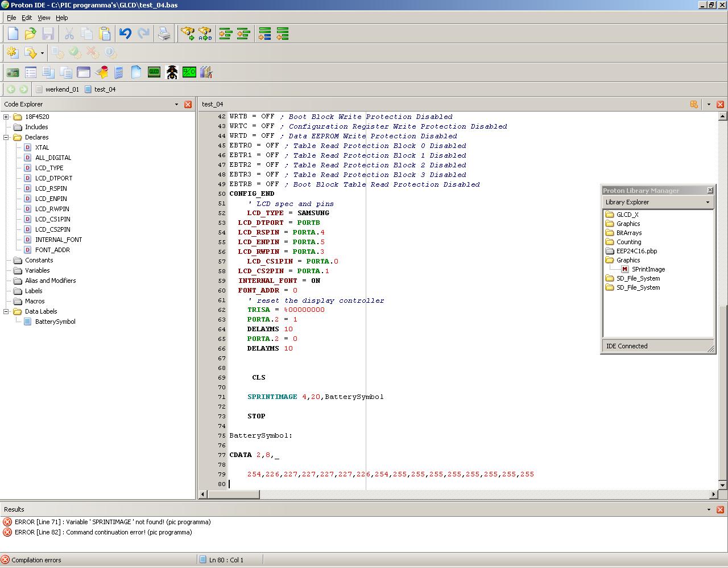The width and height of the screenshot is (728, 568).
Task: Switch to the werkend_01 document tab
Action: pos(62,89)
